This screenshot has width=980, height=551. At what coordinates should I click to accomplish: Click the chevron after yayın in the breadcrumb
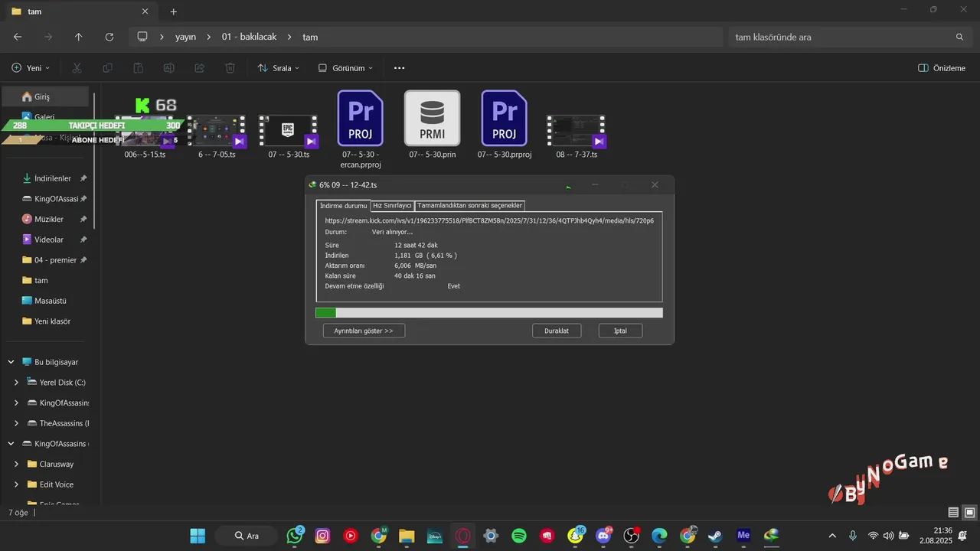(208, 37)
